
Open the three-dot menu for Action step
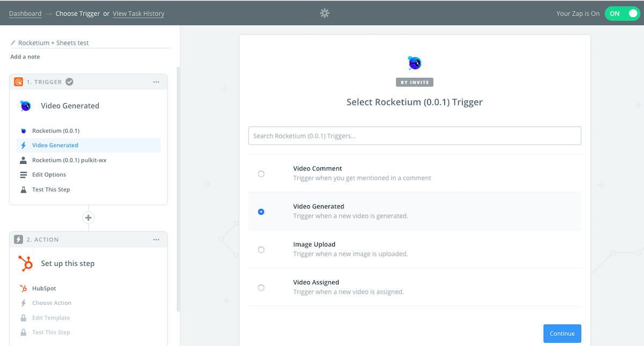(156, 240)
